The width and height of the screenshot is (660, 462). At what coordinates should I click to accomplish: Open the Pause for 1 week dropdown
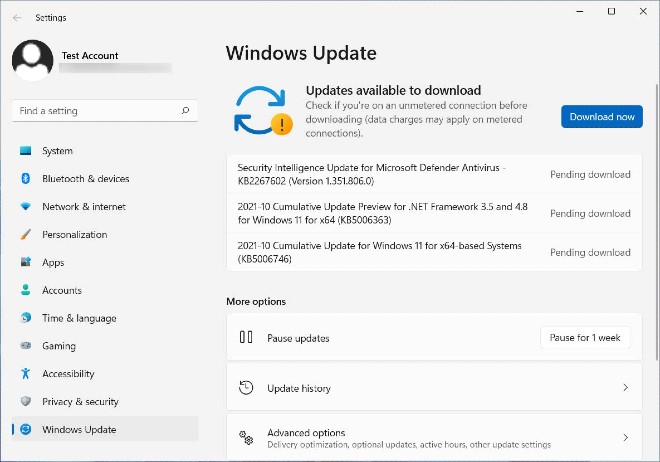585,338
